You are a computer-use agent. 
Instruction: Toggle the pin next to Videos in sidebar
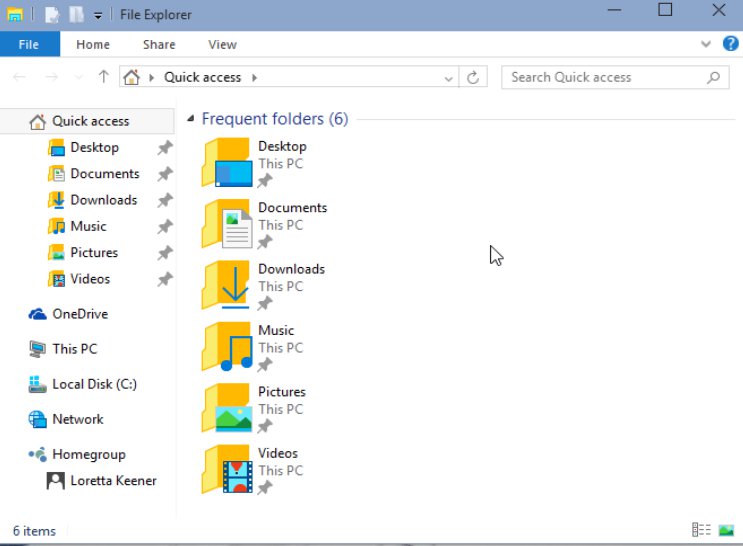(x=165, y=280)
